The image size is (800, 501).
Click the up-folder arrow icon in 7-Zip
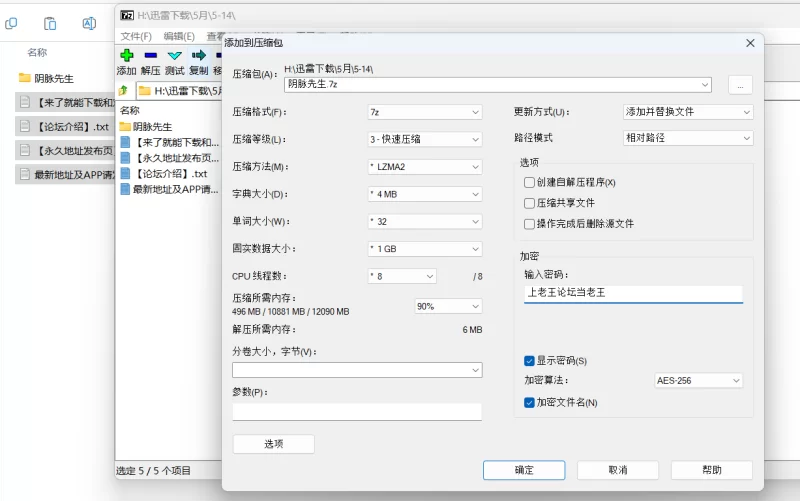(x=123, y=91)
